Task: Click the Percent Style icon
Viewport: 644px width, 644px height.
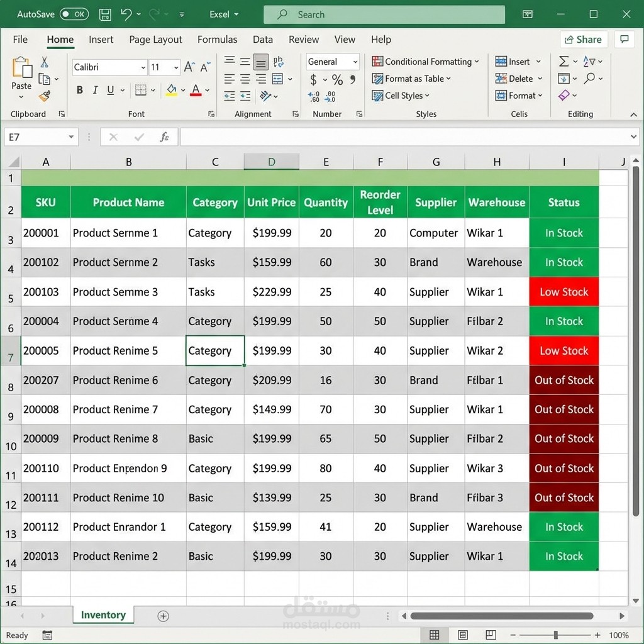Action: click(337, 79)
